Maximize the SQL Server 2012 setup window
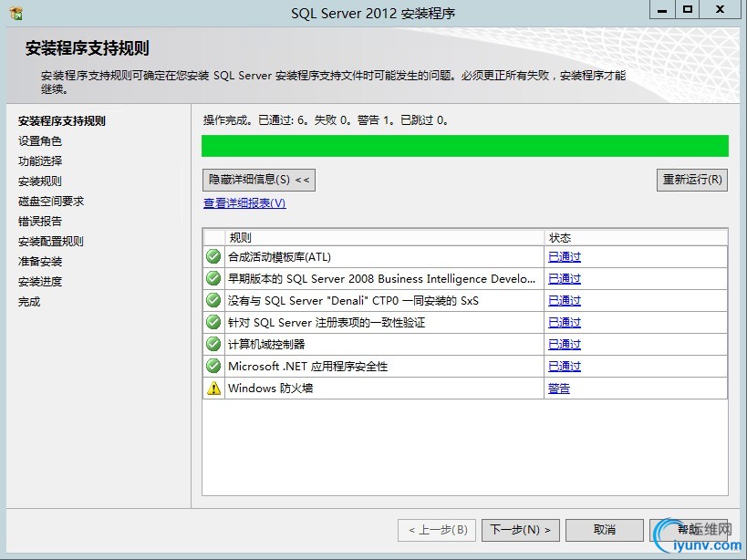Viewport: 747px width, 560px height. 688,10
